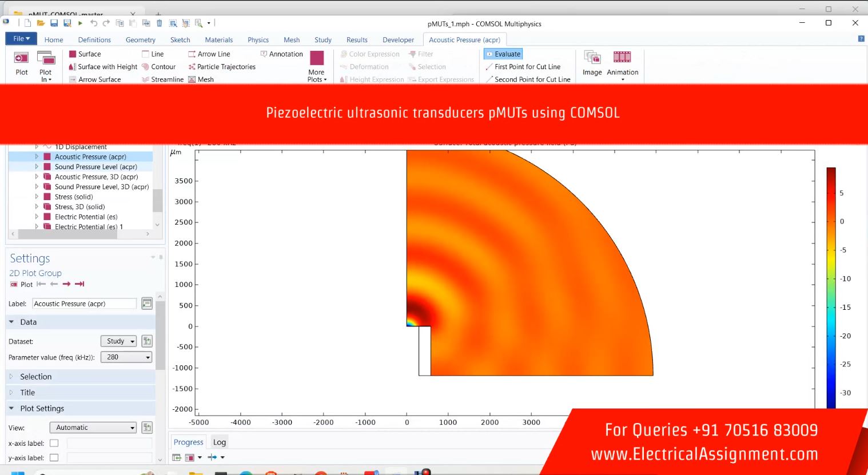868x475 pixels.
Task: Undo the last action
Action: tap(94, 23)
